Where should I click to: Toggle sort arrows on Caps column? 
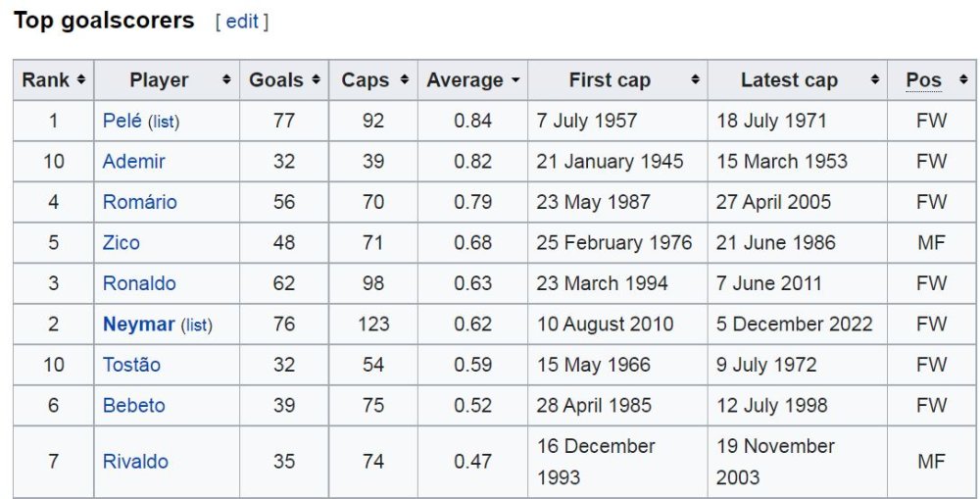(405, 80)
